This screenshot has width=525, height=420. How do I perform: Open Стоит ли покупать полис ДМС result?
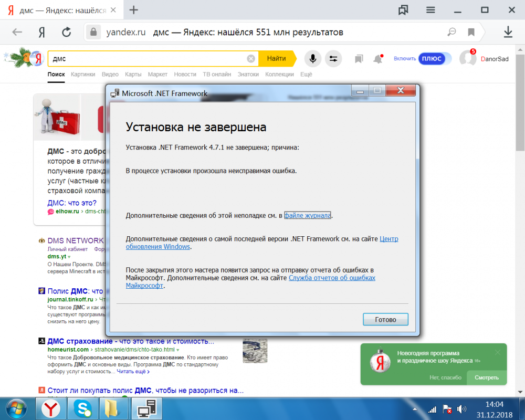click(145, 391)
